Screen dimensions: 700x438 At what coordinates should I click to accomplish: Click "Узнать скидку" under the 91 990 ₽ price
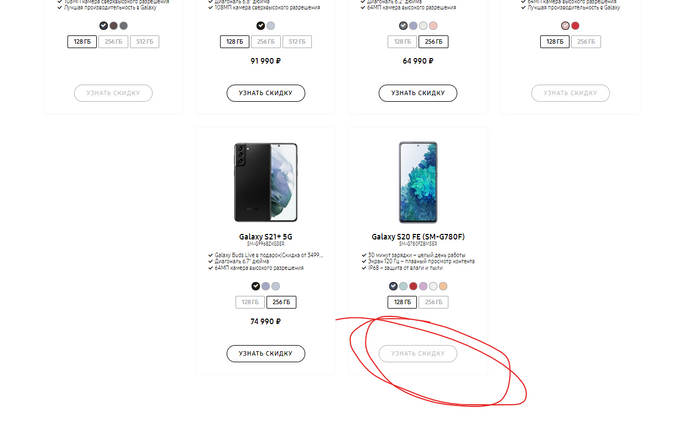coord(266,93)
